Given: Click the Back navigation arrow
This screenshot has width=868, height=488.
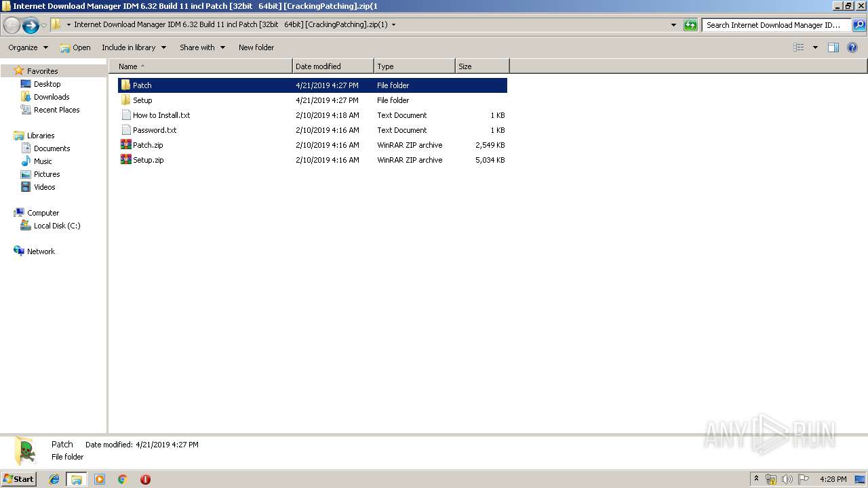Looking at the screenshot, I should click(x=12, y=25).
